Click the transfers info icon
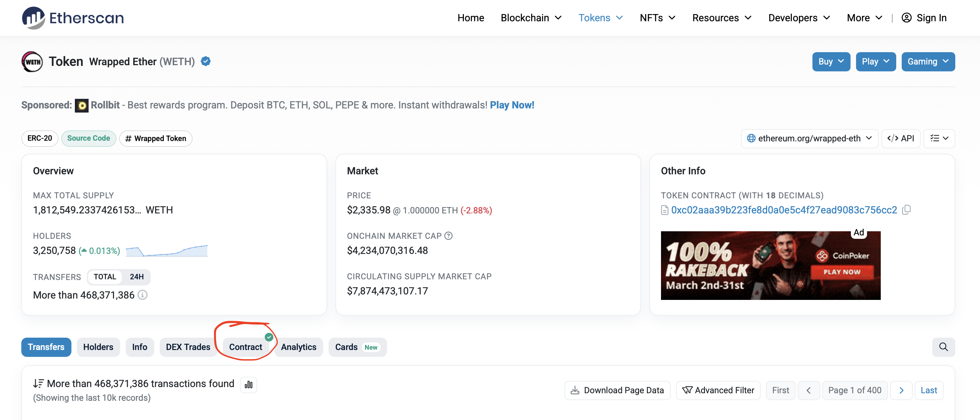Image resolution: width=980 pixels, height=420 pixels. 142,295
